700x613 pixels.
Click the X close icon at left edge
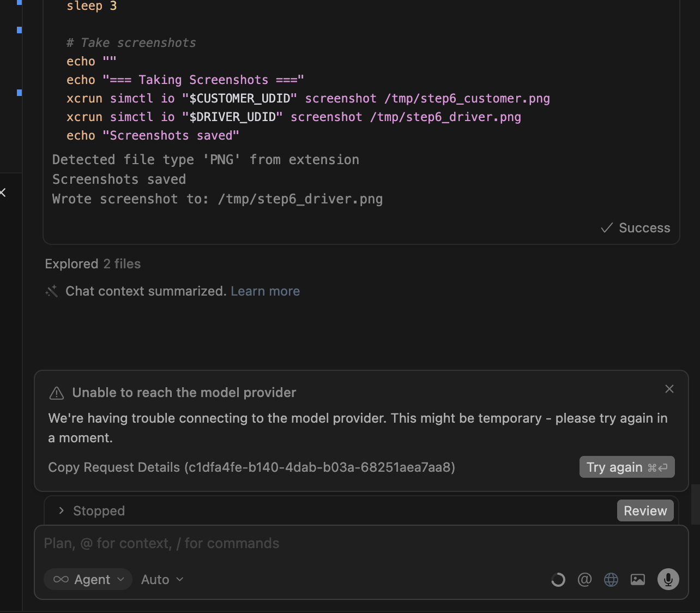tap(3, 193)
